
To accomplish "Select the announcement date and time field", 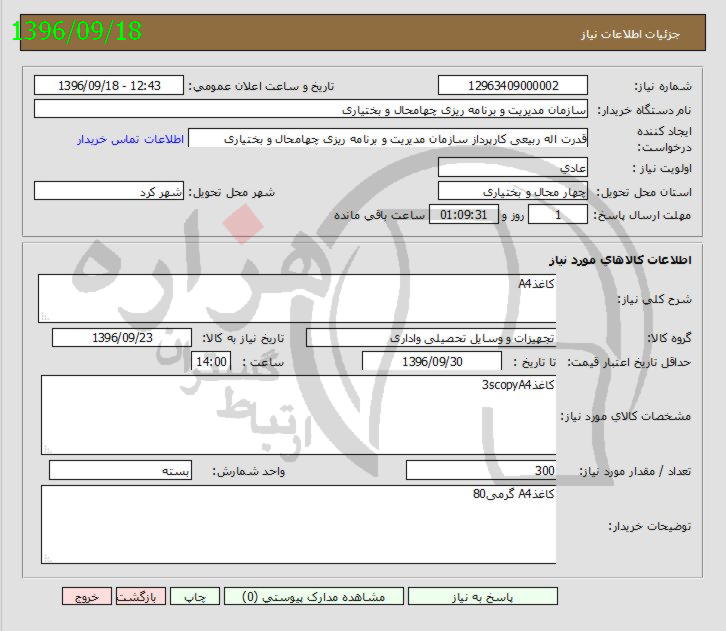I will click(110, 86).
